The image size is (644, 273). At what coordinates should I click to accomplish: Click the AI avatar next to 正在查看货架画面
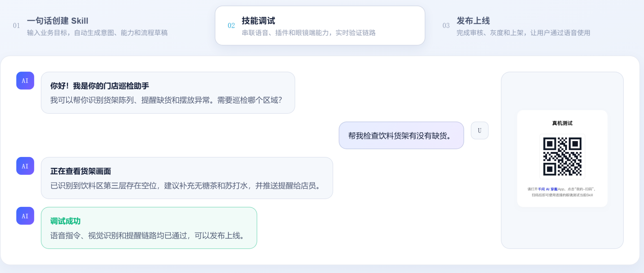pyautogui.click(x=25, y=166)
